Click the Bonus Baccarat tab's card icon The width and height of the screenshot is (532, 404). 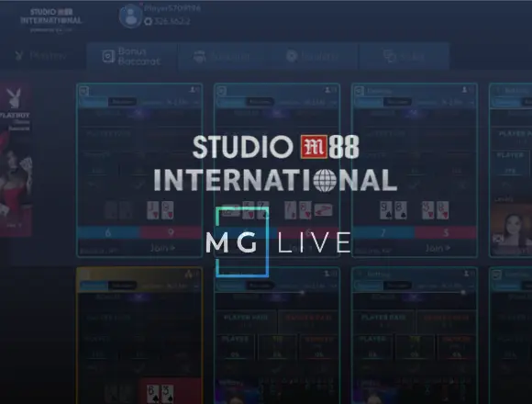[x=108, y=56]
